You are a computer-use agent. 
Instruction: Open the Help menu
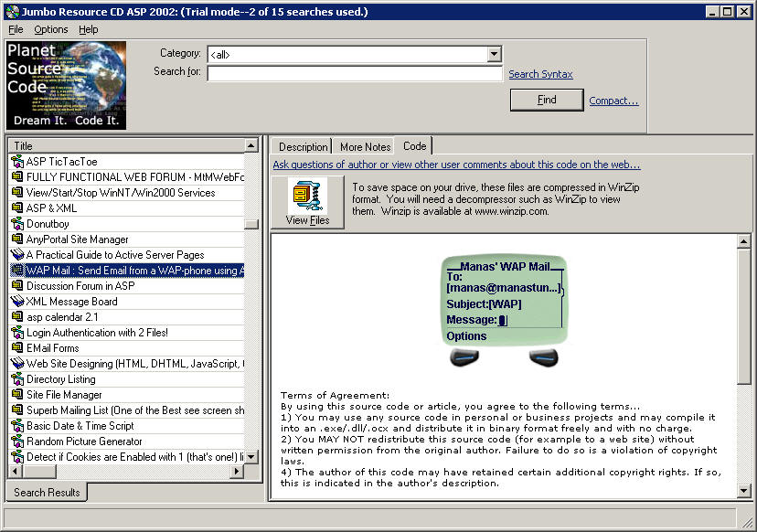[x=89, y=29]
